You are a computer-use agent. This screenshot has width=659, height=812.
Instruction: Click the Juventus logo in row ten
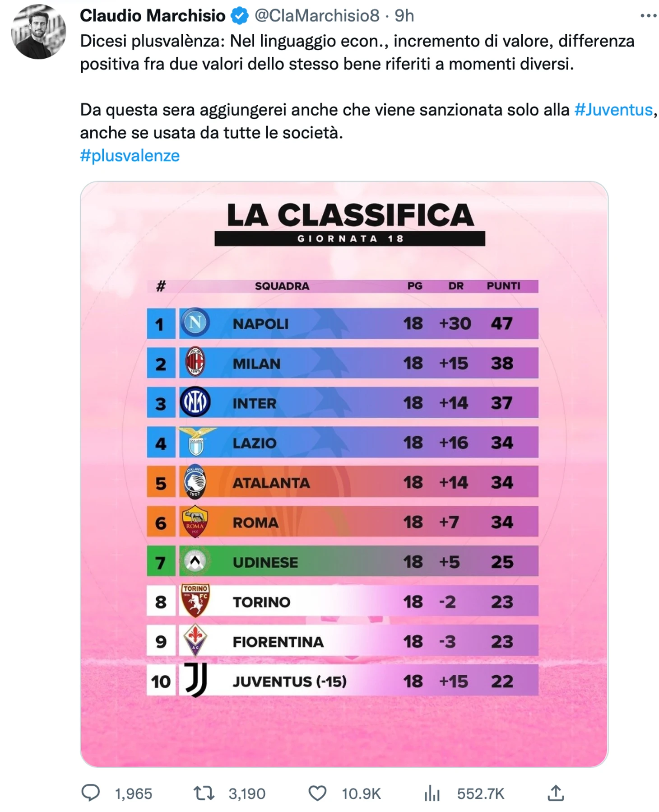196,680
